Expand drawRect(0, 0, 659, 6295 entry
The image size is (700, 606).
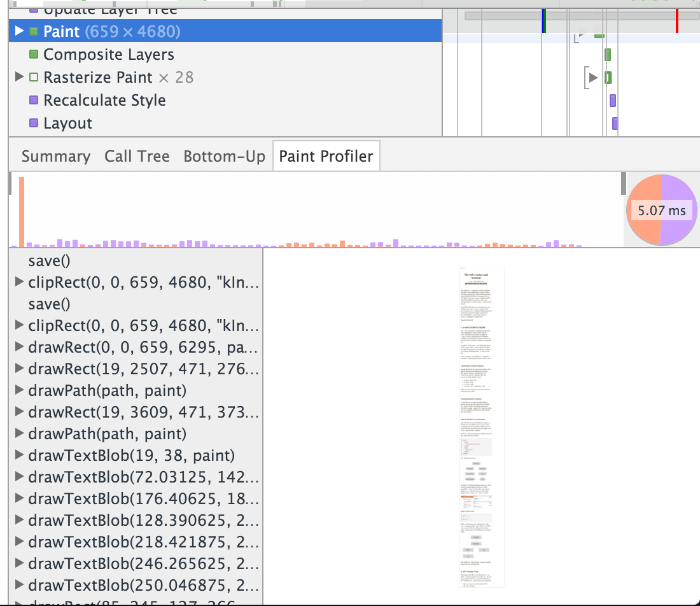point(18,346)
